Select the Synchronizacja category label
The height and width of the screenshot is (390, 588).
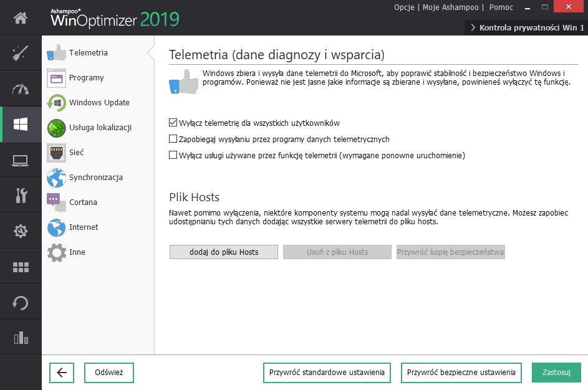tap(95, 178)
